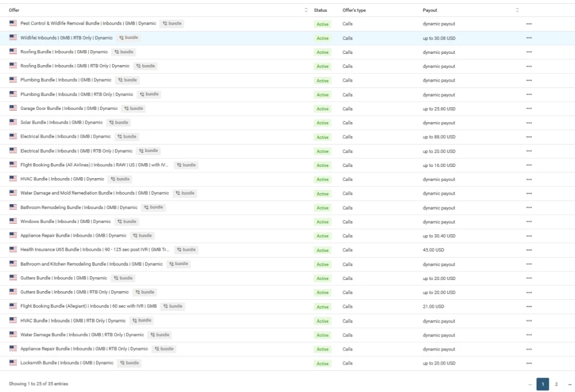The height and width of the screenshot is (392, 575).
Task: Click payout 'up to 30.08 USD'
Action: (439, 38)
